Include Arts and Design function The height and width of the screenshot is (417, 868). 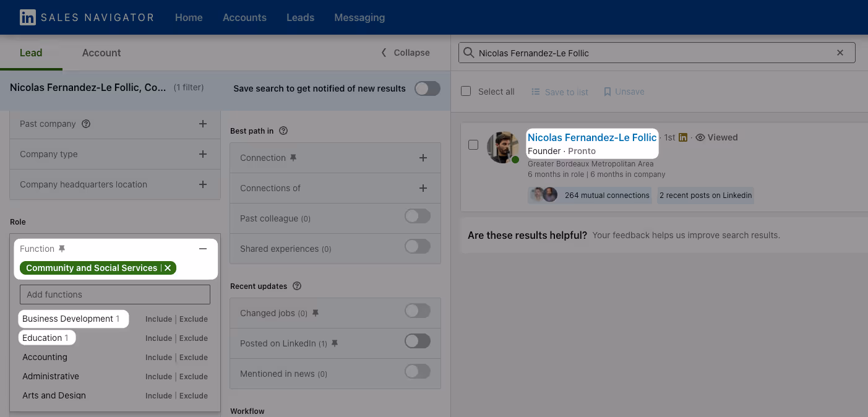point(158,396)
